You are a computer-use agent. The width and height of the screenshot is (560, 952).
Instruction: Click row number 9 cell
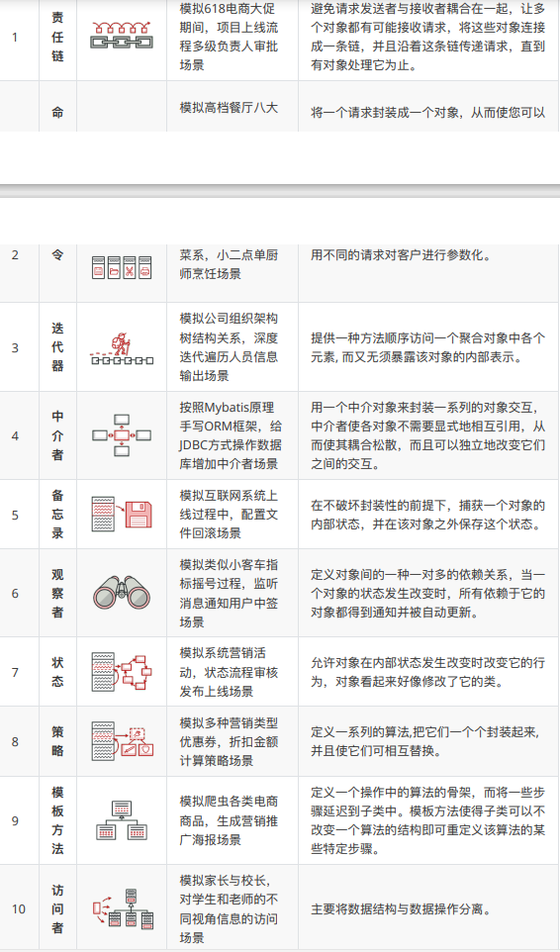click(20, 820)
